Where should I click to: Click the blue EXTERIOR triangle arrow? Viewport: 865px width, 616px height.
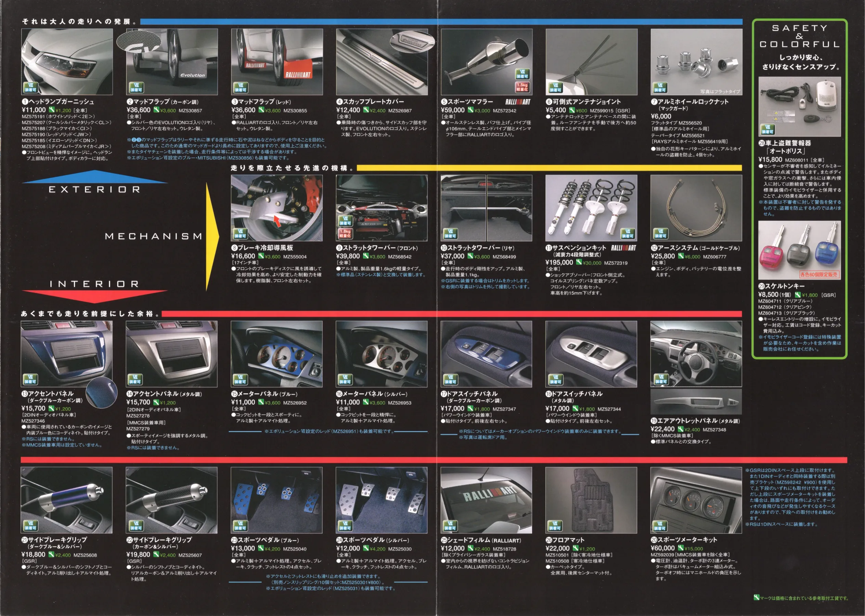click(x=94, y=177)
